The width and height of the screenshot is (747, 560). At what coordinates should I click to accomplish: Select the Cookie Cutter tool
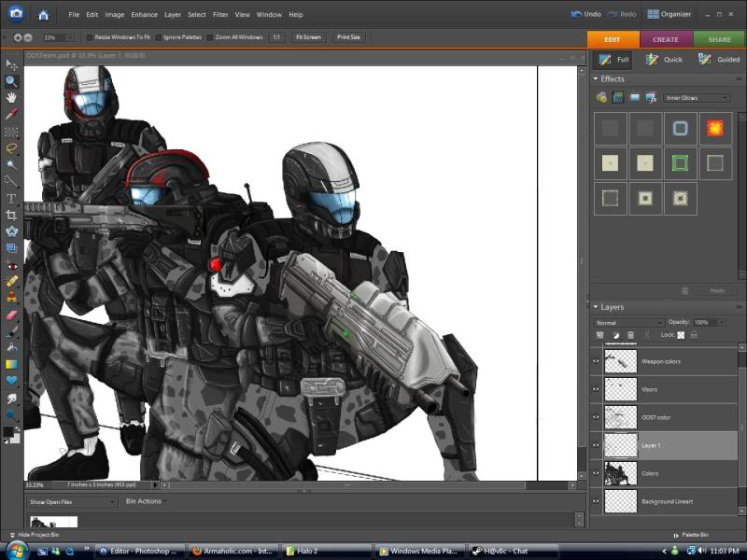(11, 231)
